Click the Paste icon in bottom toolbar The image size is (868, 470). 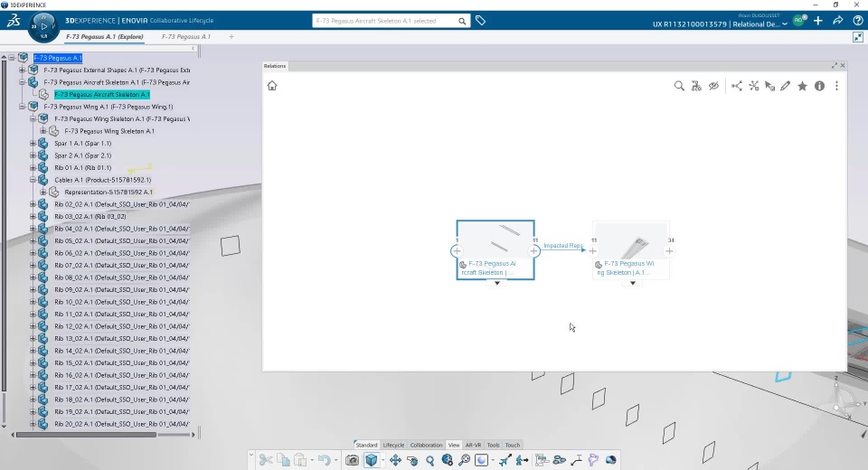point(300,460)
